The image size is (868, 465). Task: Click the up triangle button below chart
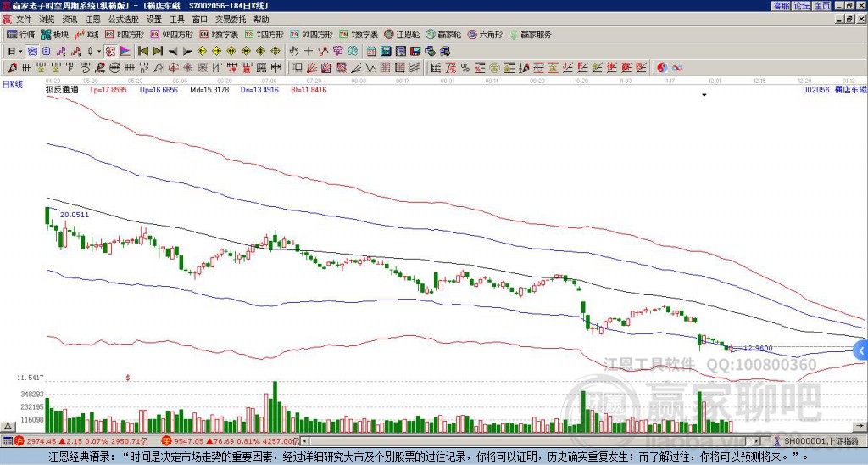pos(8,426)
